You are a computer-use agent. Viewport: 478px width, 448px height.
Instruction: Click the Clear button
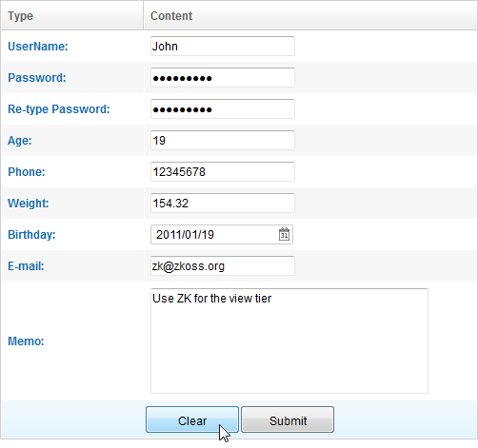click(x=192, y=419)
